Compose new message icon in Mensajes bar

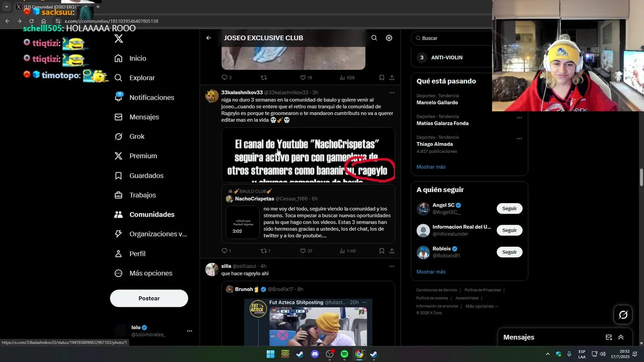pos(609,337)
